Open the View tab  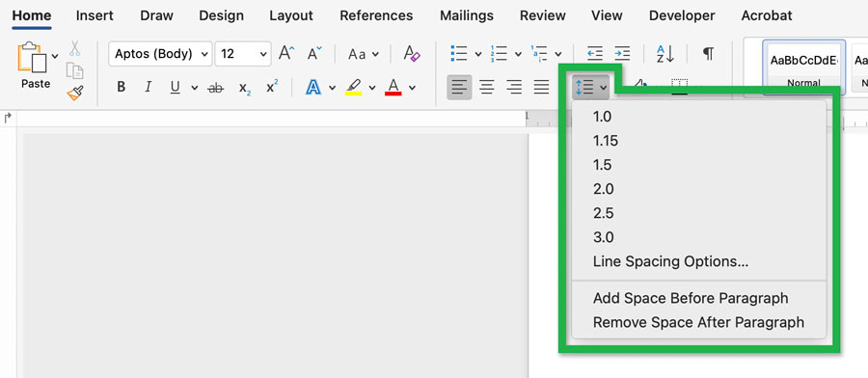607,15
